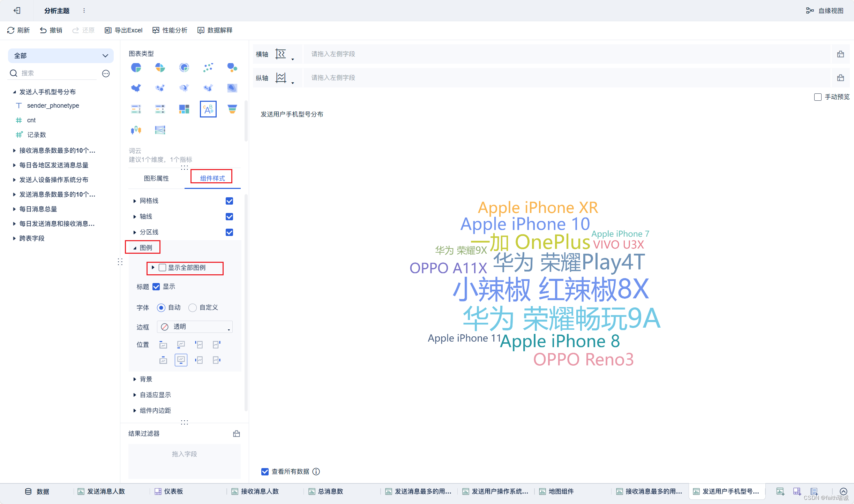Toggle the 手动预览 checkbox

pyautogui.click(x=818, y=97)
